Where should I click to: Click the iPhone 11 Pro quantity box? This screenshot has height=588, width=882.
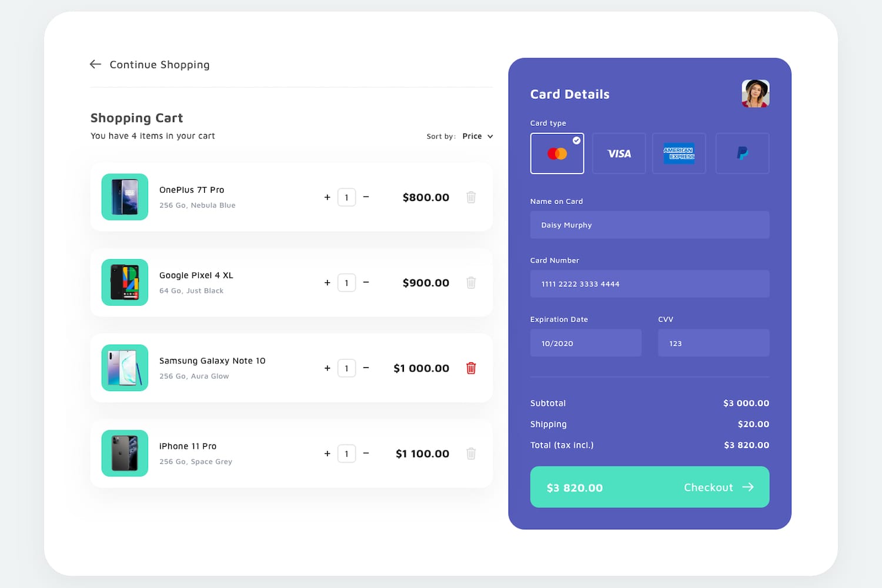tap(347, 454)
